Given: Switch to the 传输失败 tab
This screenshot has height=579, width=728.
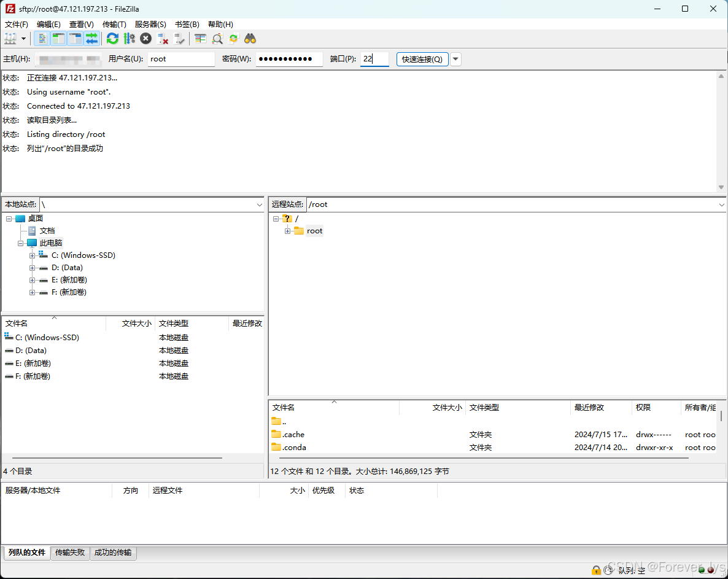Looking at the screenshot, I should click(x=70, y=553).
